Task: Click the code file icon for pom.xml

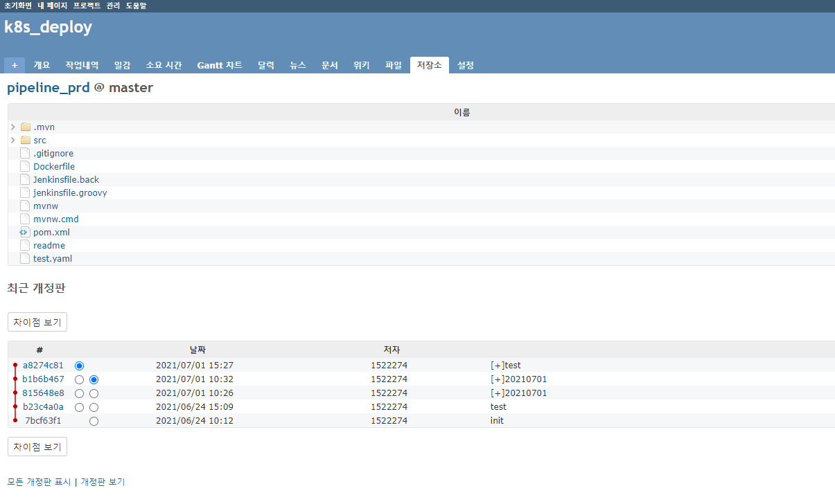Action: (24, 232)
